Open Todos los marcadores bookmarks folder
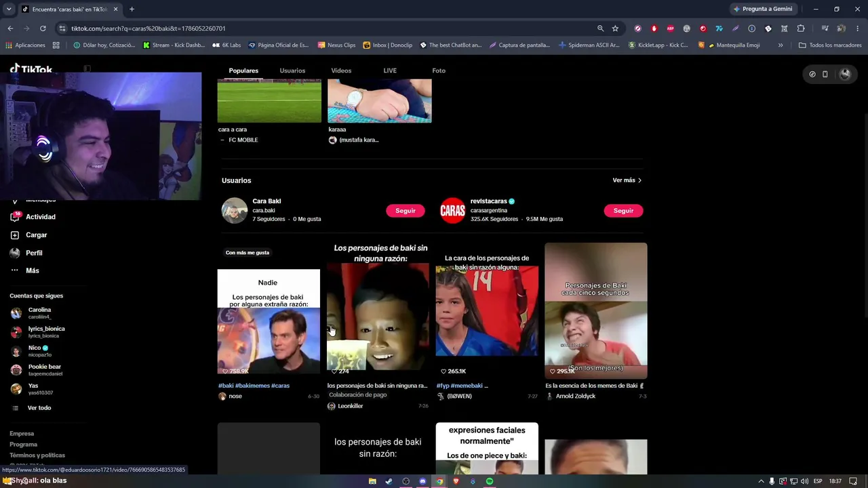This screenshot has width=868, height=488. (x=830, y=45)
